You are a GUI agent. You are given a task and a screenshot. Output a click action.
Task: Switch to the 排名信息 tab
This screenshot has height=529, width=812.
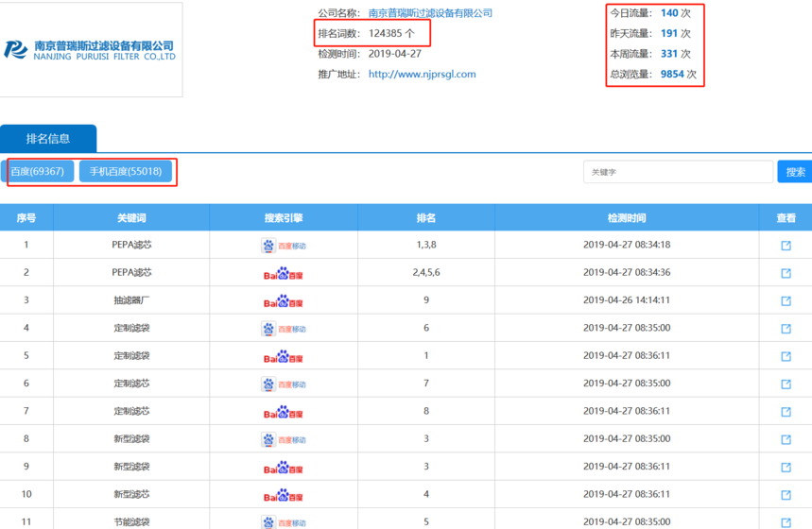click(48, 139)
